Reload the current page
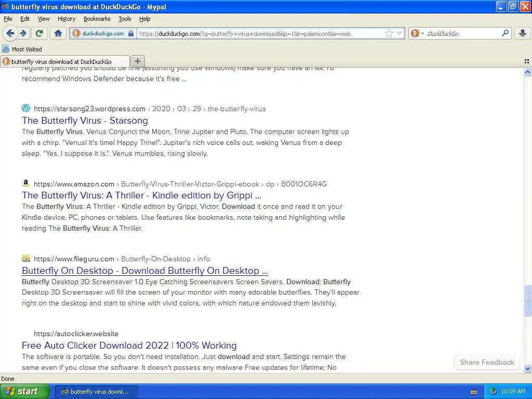This screenshot has height=399, width=532. [39, 33]
